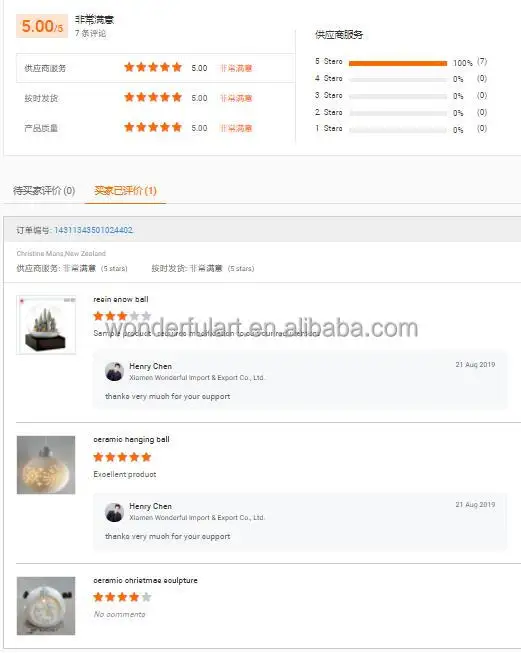Select the 1 Stars rating bar
521x653 pixels.
click(398, 130)
